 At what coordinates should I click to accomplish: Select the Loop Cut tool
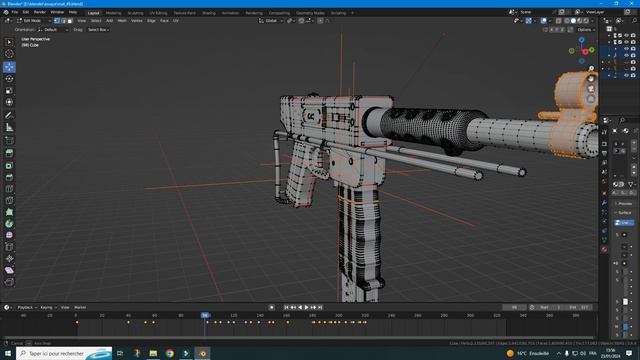pyautogui.click(x=9, y=189)
